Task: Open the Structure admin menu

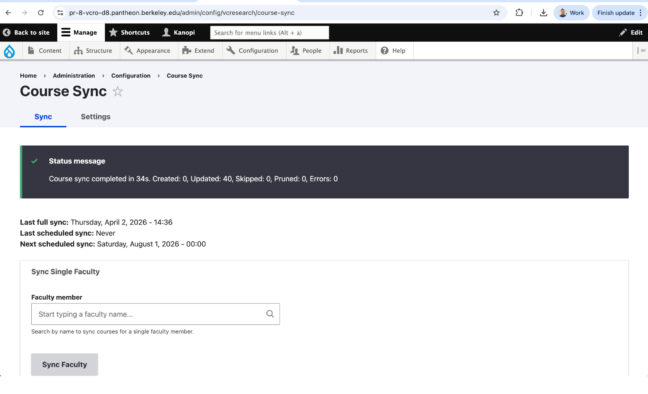Action: pos(93,50)
